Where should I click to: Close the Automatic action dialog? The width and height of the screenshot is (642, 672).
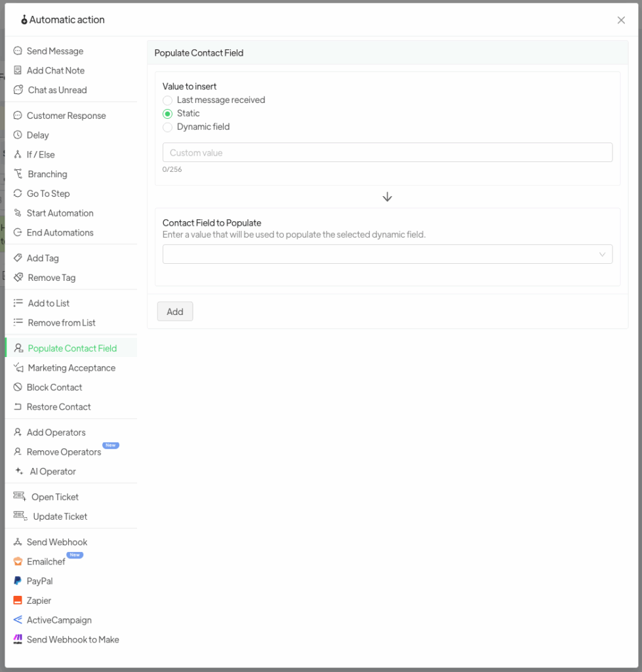click(x=621, y=20)
